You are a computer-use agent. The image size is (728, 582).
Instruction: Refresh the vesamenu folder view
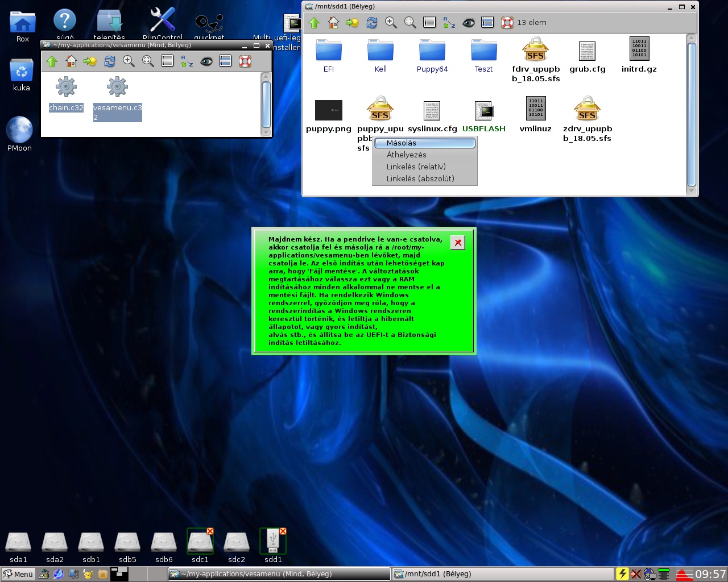click(110, 61)
